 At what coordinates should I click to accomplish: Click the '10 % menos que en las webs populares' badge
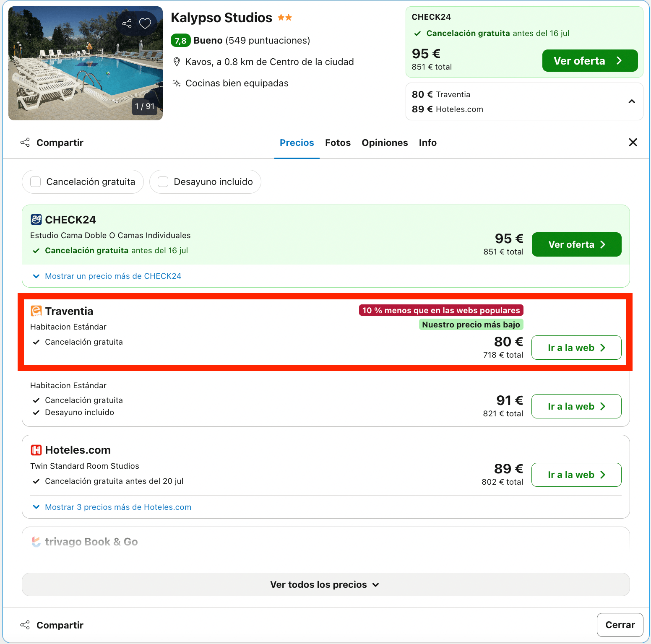[441, 310]
